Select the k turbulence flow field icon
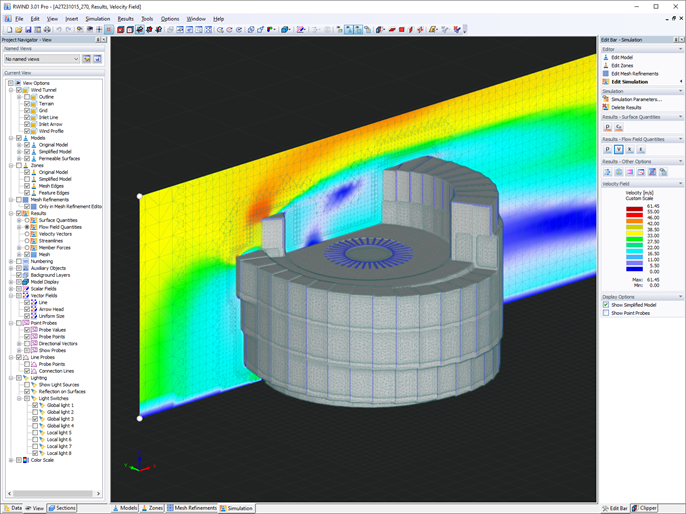686x514 pixels. point(630,150)
